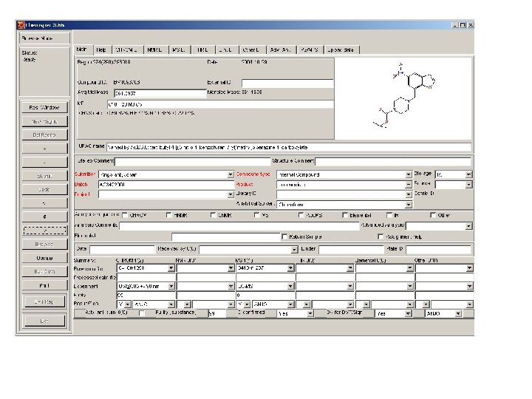Click the Undo button

coord(44,190)
